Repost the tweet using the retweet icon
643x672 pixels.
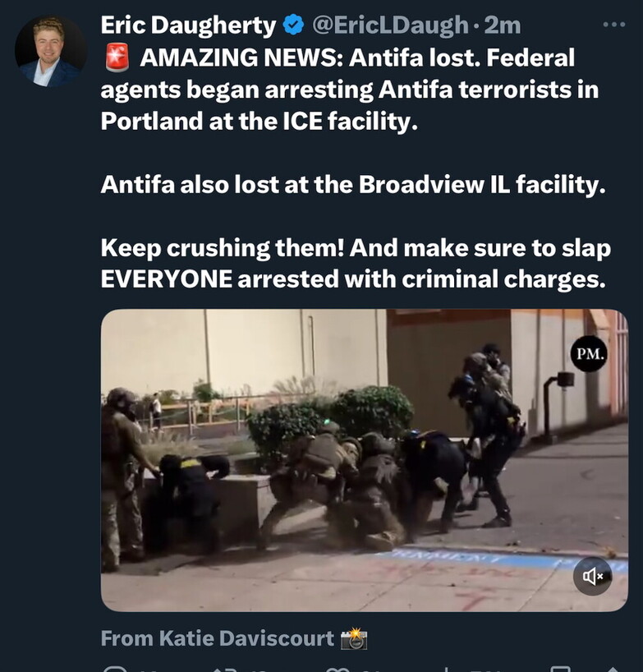tap(225, 668)
